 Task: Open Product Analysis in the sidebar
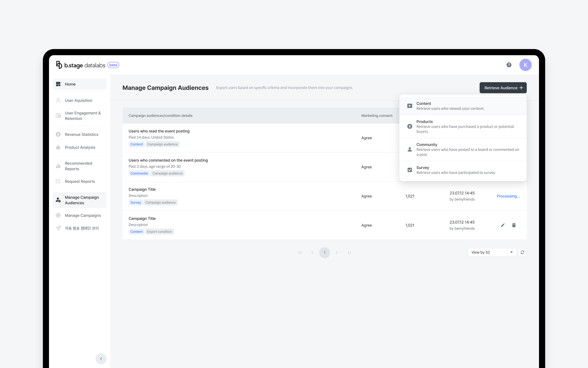pos(79,147)
